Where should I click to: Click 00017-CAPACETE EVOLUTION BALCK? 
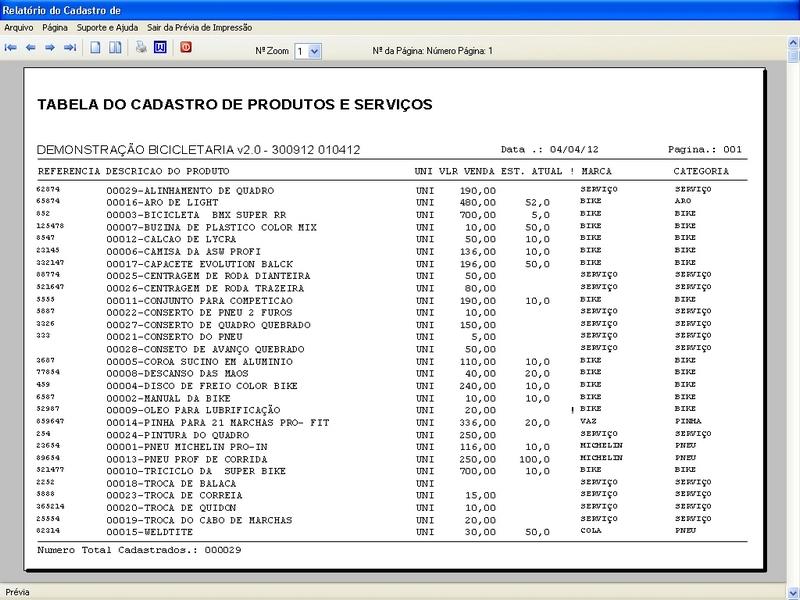click(x=199, y=264)
